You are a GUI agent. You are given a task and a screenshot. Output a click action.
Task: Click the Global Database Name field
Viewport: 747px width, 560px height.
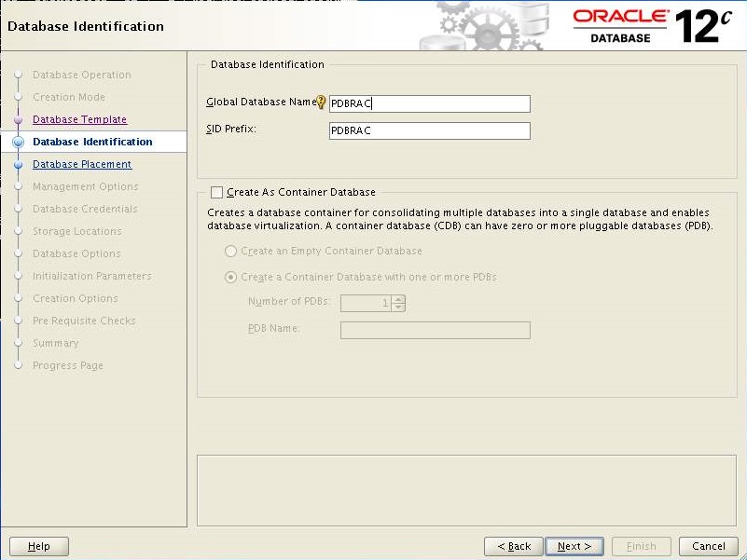click(x=429, y=103)
